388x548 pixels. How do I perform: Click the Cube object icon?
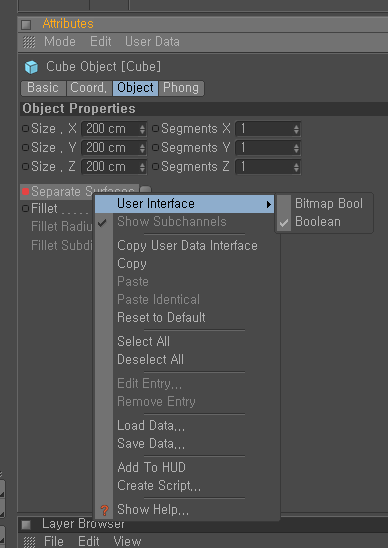click(x=31, y=67)
